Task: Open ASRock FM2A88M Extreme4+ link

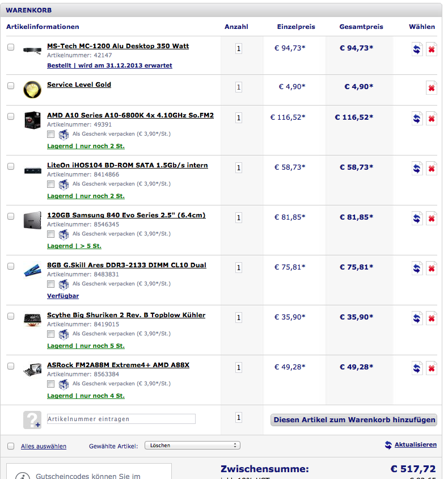Action: [118, 365]
